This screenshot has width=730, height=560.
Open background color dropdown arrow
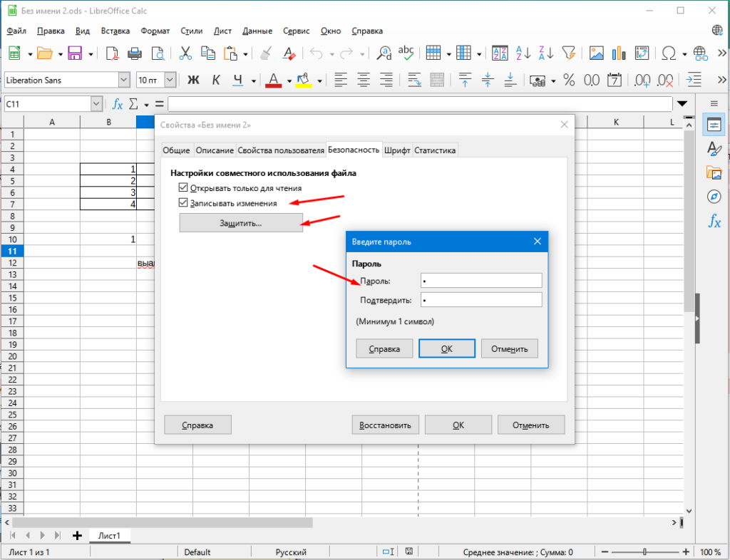click(x=319, y=81)
